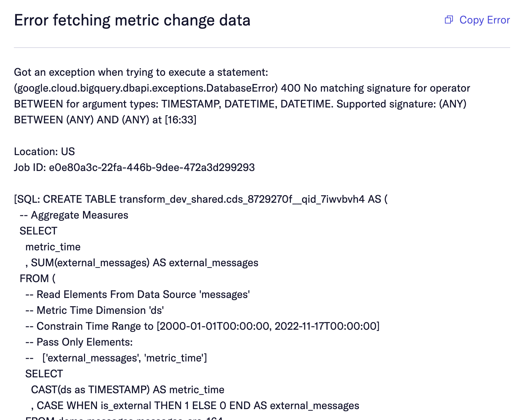Click the copy icon beside Copy Error
Image resolution: width=526 pixels, height=420 pixels.
point(449,20)
